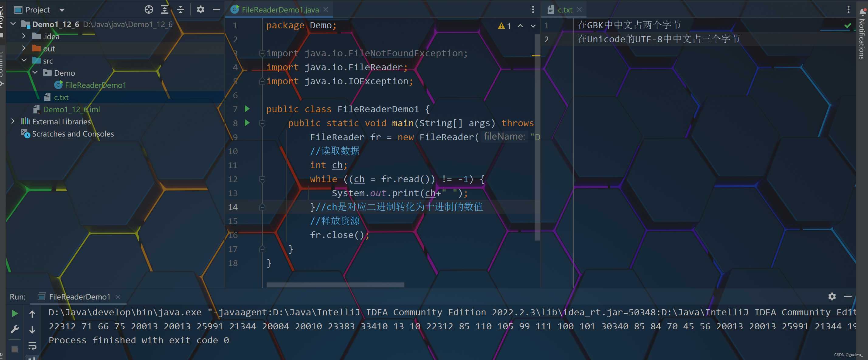Click the yellow warning stripe marker on the scrollbar

click(536, 55)
